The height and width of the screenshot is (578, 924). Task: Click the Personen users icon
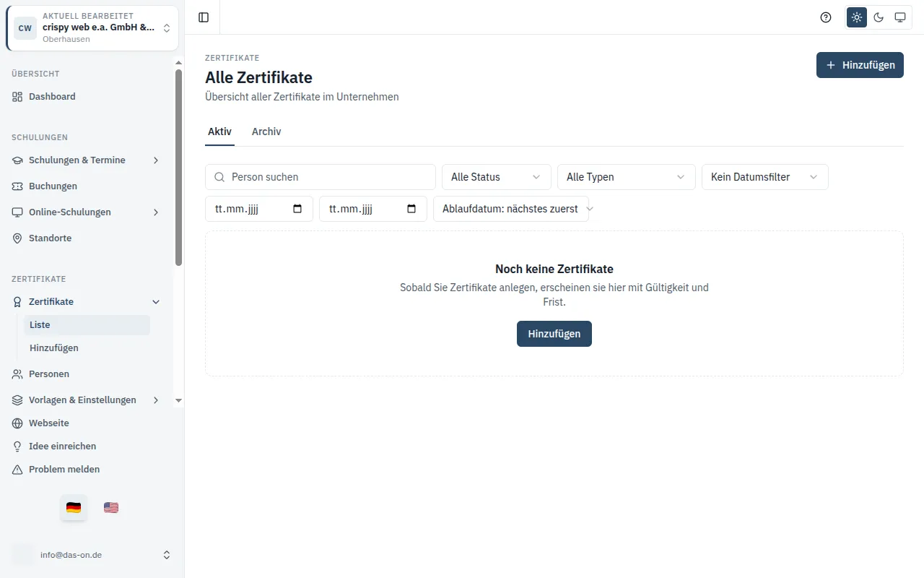pos(17,374)
